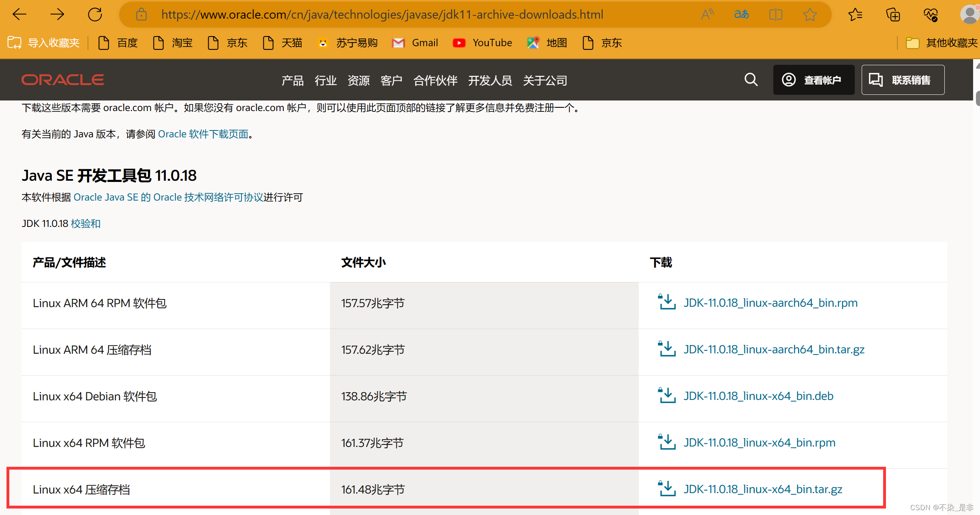Go back with the browser back arrow
This screenshot has height=515, width=980.
click(x=19, y=15)
